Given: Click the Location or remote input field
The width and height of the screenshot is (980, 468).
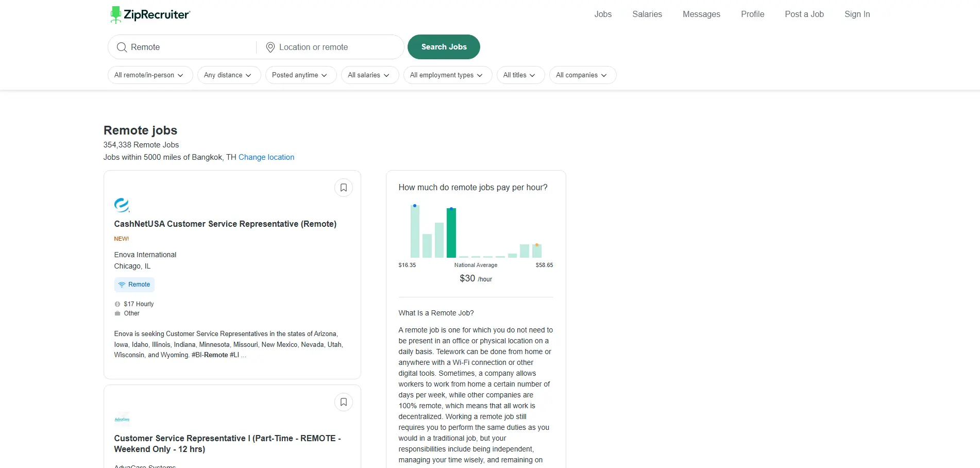Looking at the screenshot, I should coord(337,47).
